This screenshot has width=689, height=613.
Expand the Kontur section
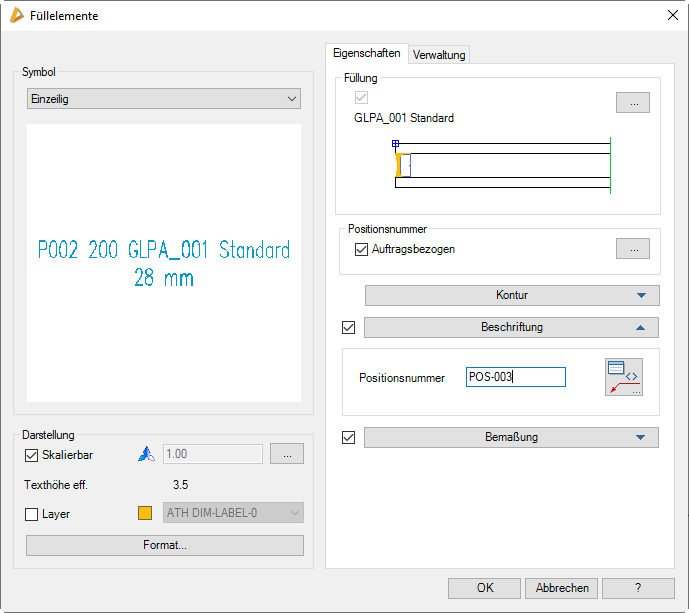(x=512, y=295)
